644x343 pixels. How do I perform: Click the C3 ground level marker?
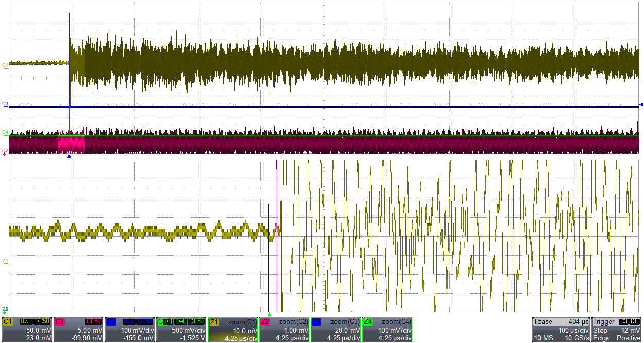click(5, 104)
